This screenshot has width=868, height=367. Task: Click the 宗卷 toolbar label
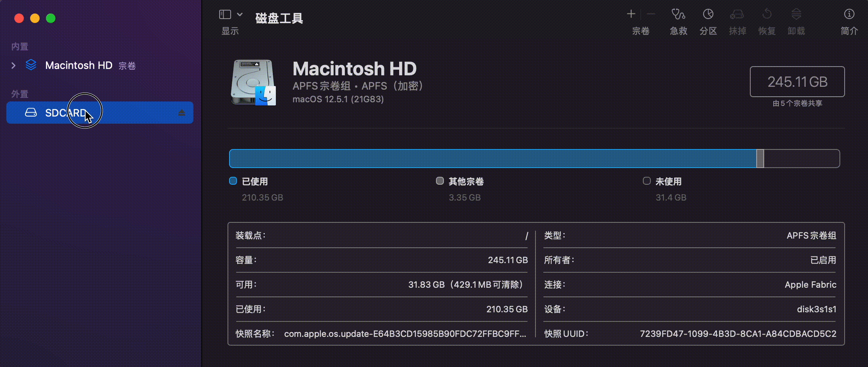(640, 31)
